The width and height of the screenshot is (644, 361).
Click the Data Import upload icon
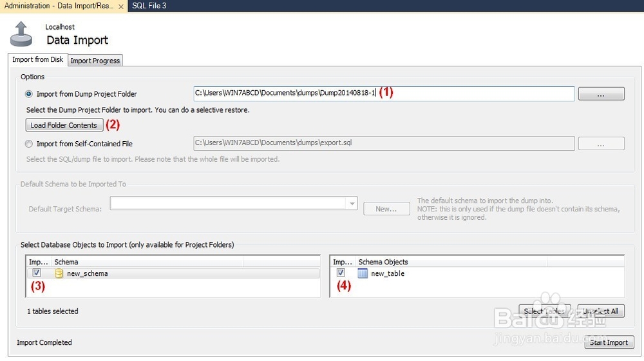tap(21, 34)
